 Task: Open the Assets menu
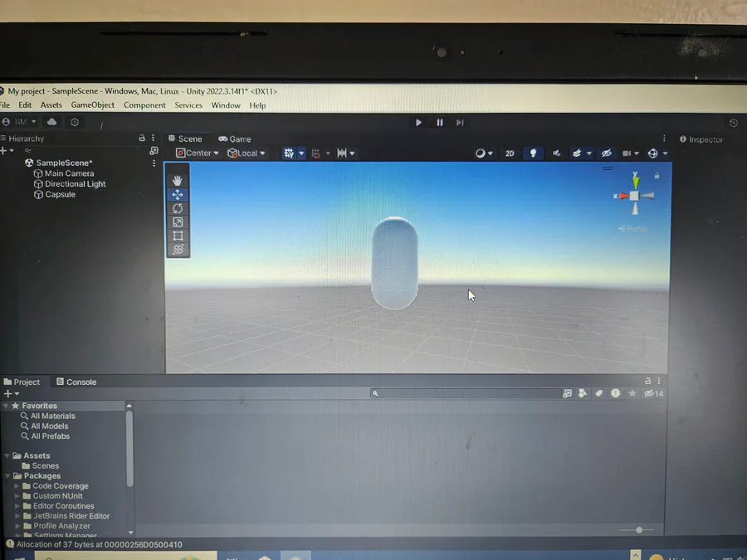[51, 105]
